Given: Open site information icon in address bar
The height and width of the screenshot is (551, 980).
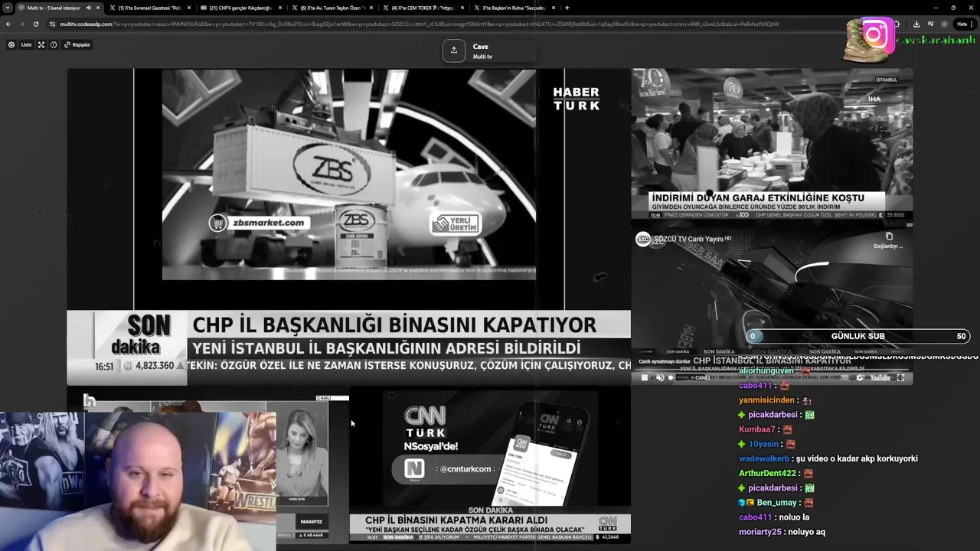Looking at the screenshot, I should tap(52, 24).
